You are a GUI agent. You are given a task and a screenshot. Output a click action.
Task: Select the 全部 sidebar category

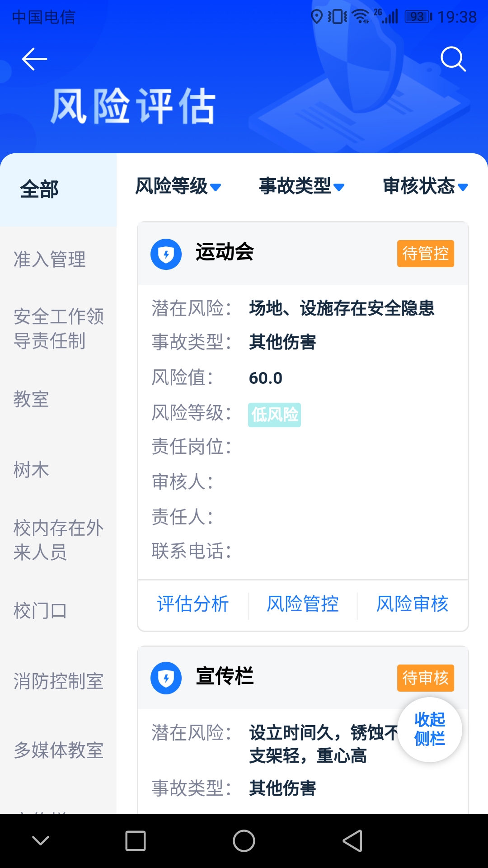(39, 189)
